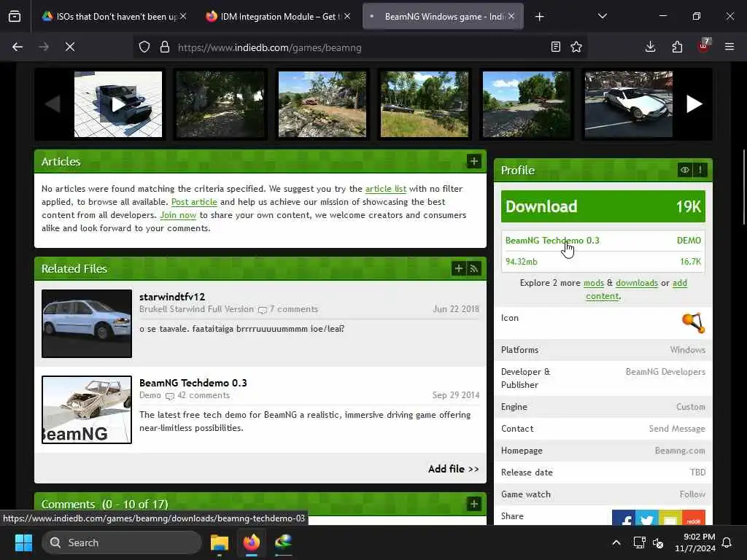
Task: Report profile exclamation icon
Action: (700, 170)
